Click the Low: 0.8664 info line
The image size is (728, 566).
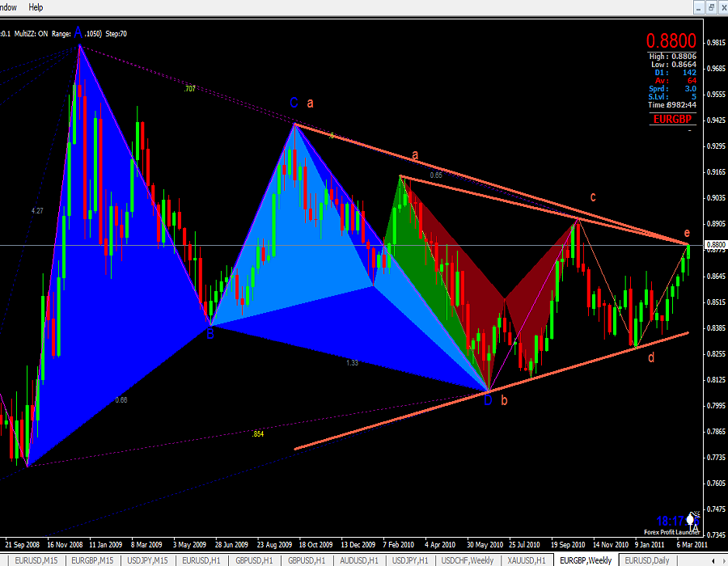click(x=673, y=65)
